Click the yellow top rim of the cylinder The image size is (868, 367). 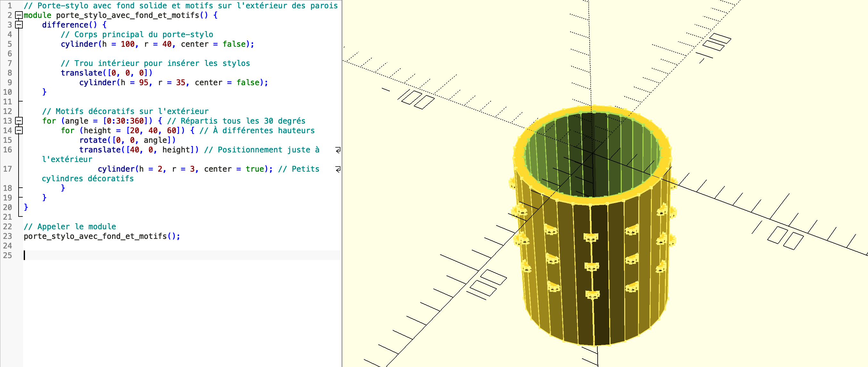point(592,201)
